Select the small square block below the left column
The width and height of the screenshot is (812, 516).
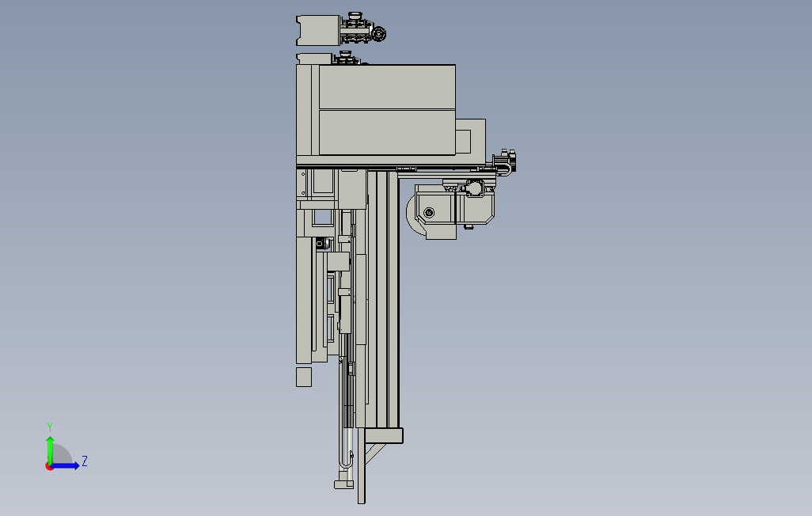click(x=304, y=377)
